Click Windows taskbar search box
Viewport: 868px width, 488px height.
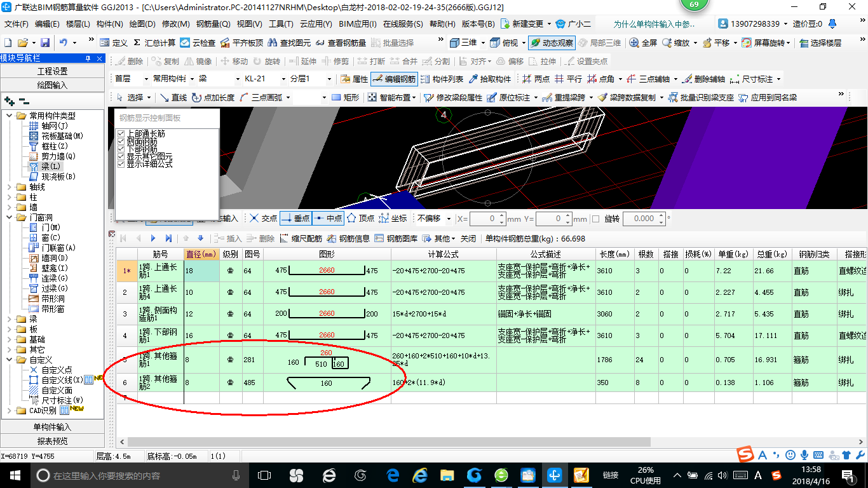click(139, 475)
